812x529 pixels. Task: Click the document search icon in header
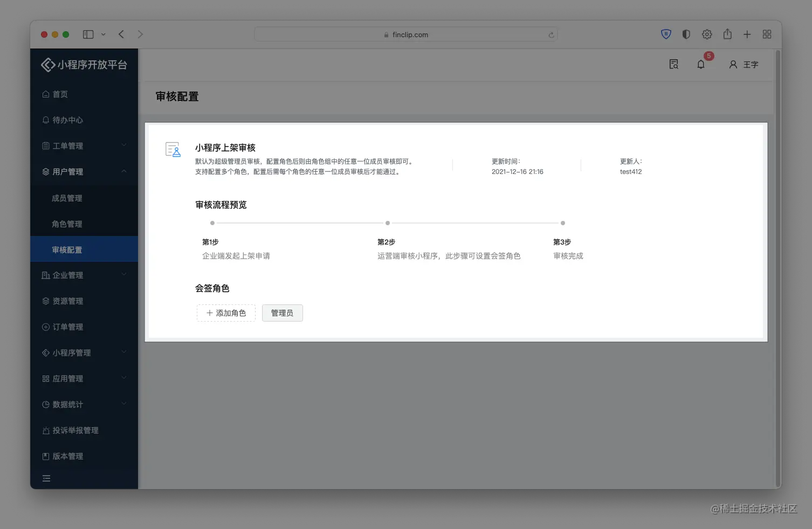coord(674,64)
